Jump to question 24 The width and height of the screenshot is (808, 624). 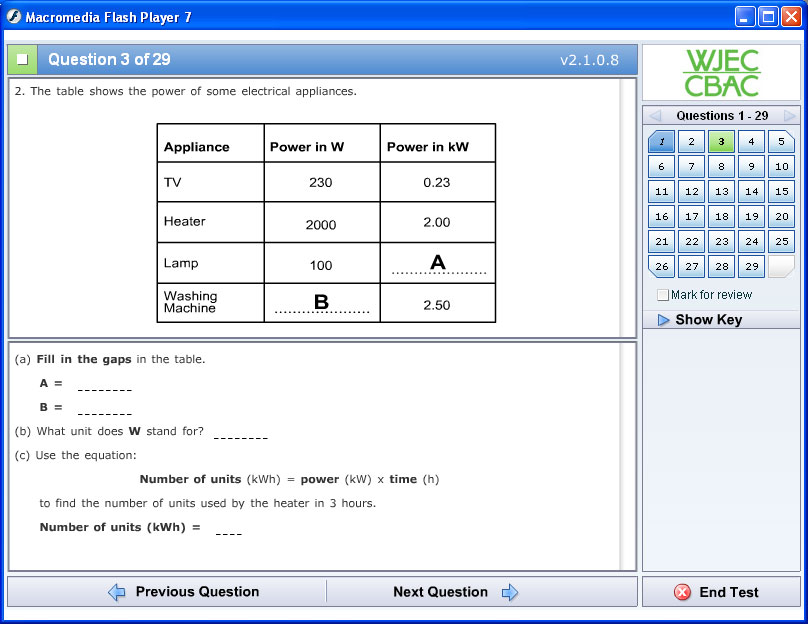(x=751, y=241)
